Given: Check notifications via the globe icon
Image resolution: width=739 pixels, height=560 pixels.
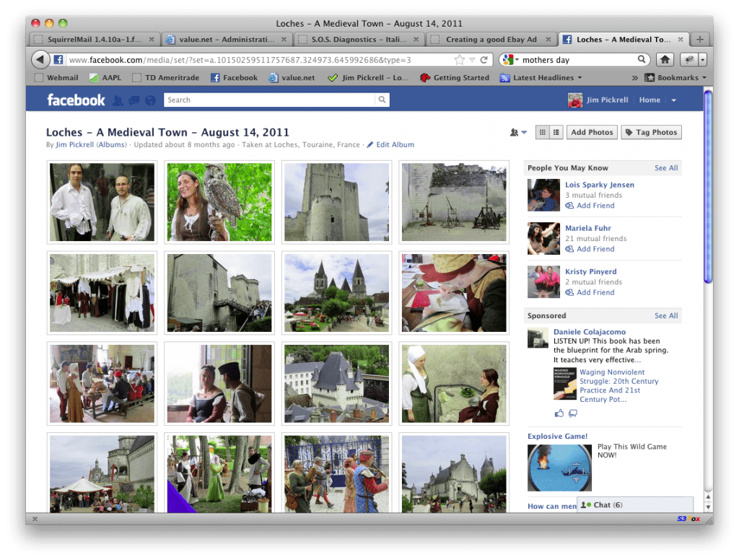Looking at the screenshot, I should click(149, 100).
